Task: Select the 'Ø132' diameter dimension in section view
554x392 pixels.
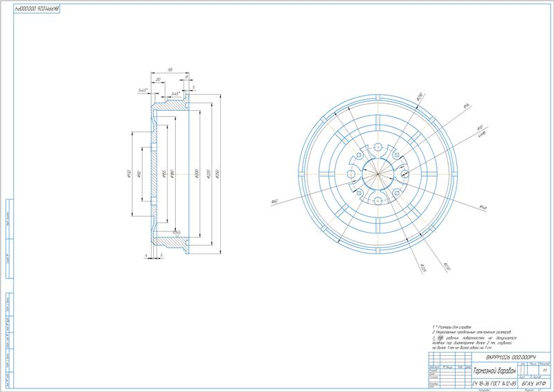Action: click(x=129, y=174)
